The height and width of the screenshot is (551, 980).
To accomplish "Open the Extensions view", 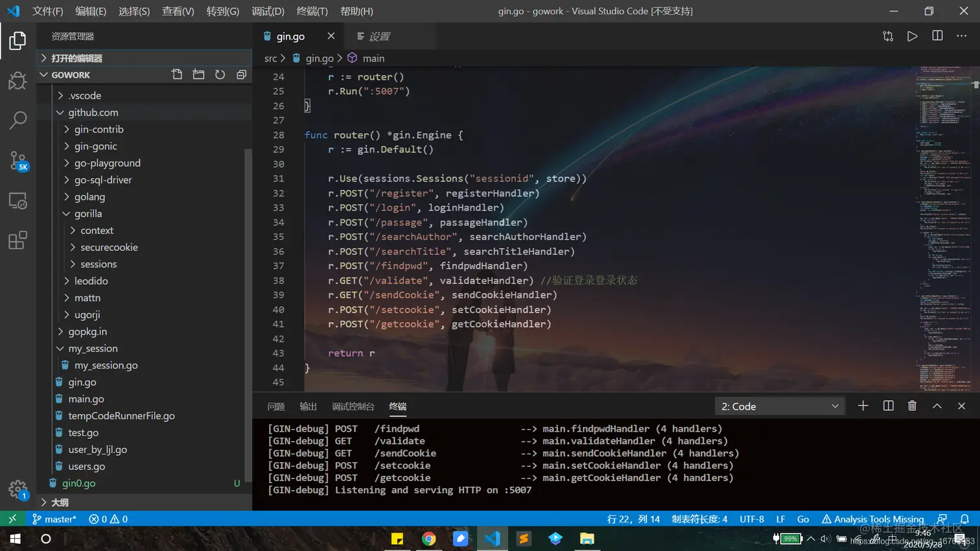I will tap(17, 240).
